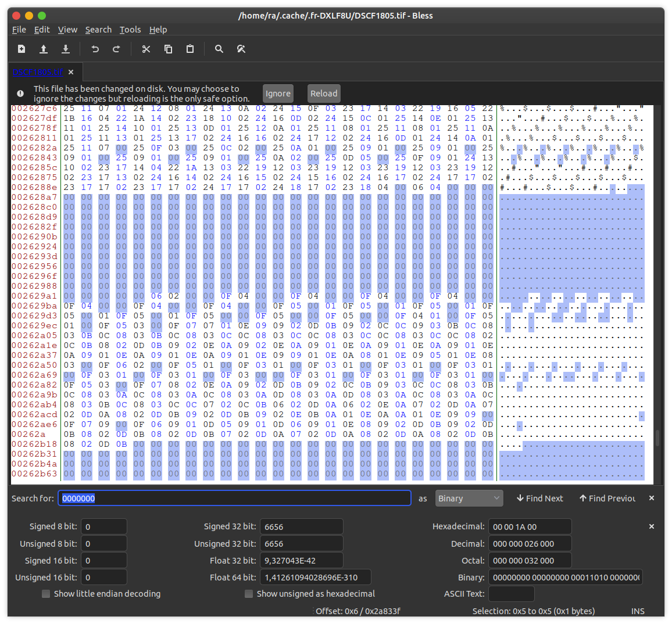This screenshot has height=624, width=672.
Task: Click the Paste clipboard icon
Action: point(190,49)
